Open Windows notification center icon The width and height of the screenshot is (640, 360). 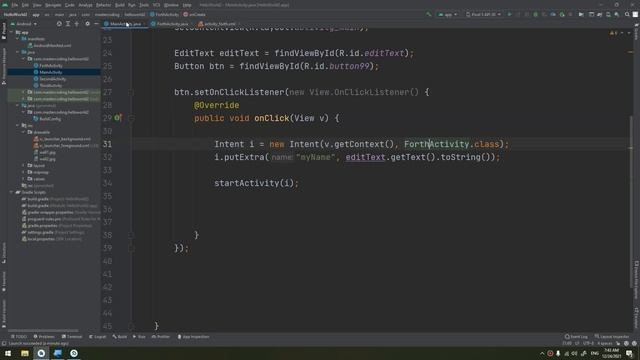[x=629, y=353]
